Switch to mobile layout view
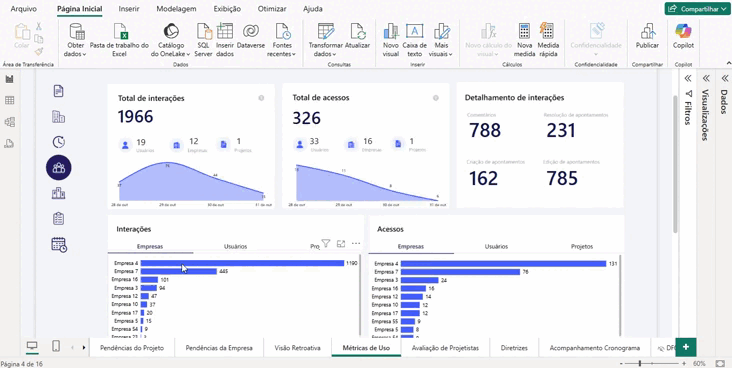The height and width of the screenshot is (368, 732). [56, 346]
